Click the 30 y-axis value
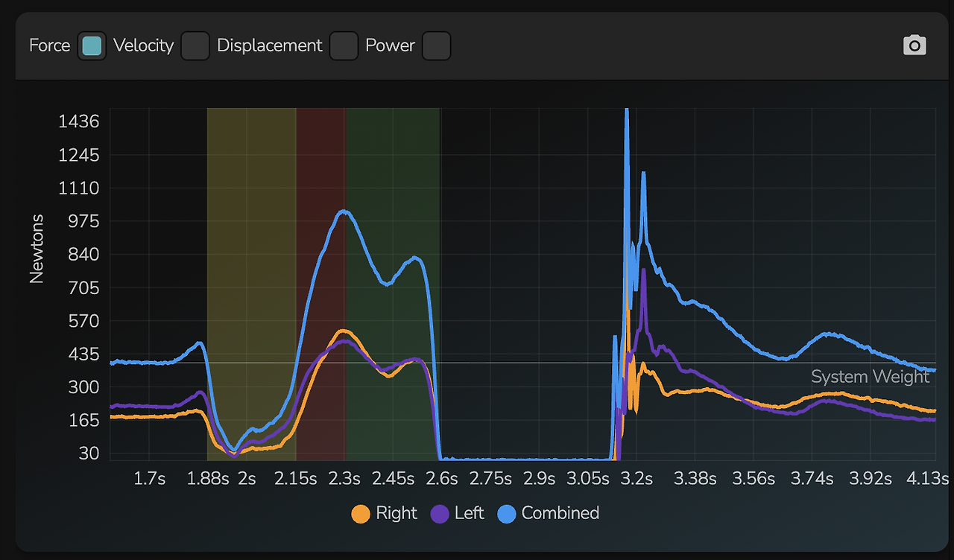This screenshot has width=954, height=560. 88,453
